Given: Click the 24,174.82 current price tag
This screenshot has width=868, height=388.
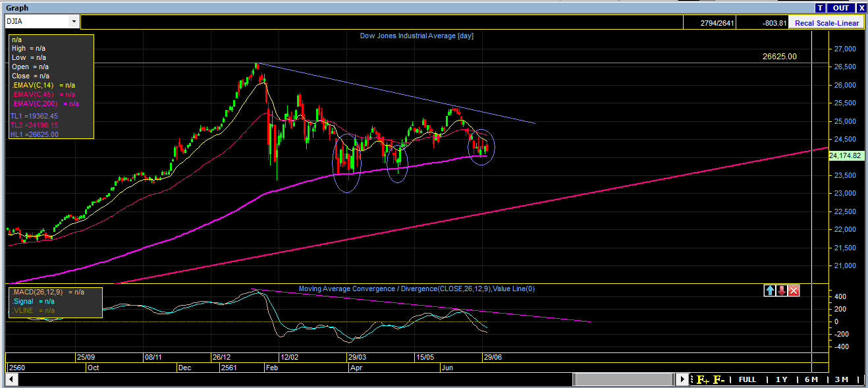Looking at the screenshot, I should pyautogui.click(x=847, y=156).
